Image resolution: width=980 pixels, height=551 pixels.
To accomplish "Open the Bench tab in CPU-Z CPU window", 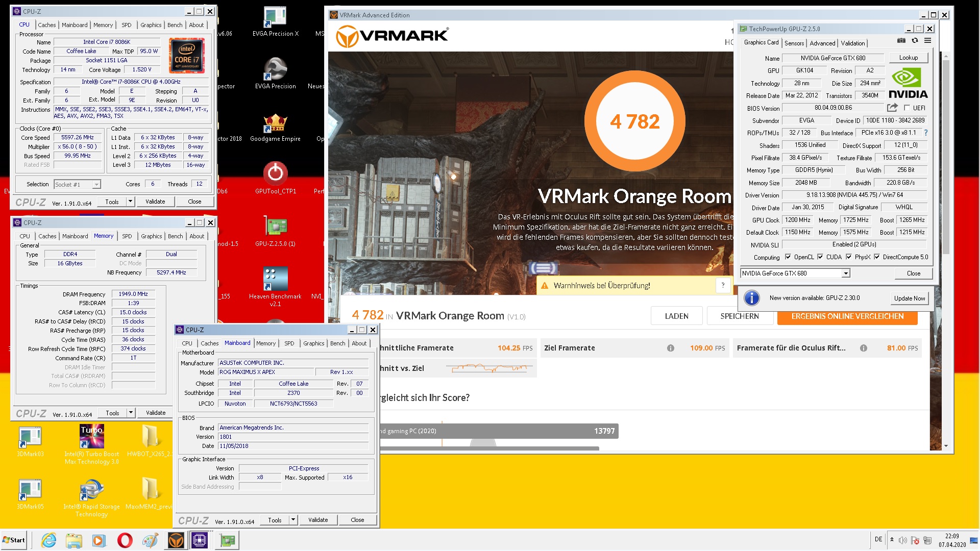I will tap(175, 25).
